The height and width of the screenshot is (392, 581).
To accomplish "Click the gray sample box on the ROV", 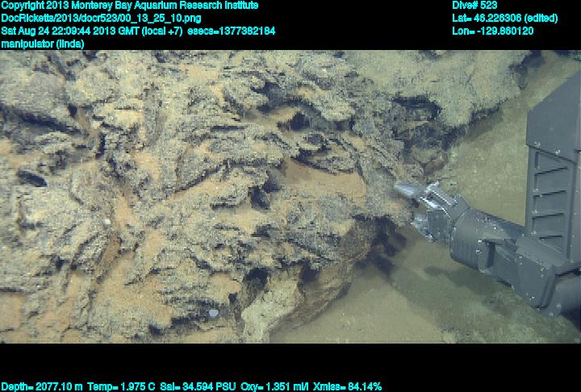I will click(553, 167).
